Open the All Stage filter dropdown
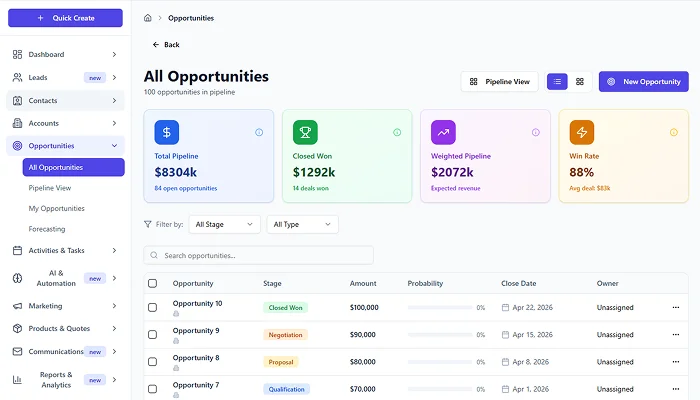Viewport: 700px width, 400px height. 224,224
